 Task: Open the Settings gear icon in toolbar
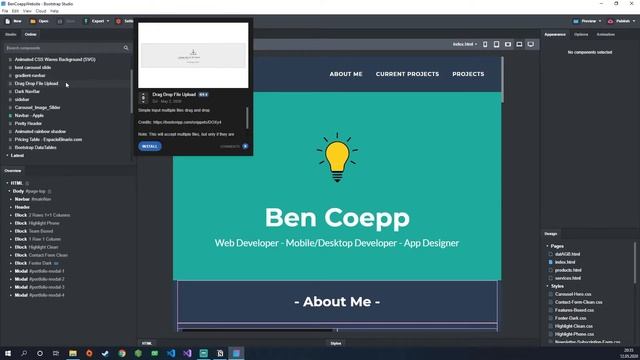pyautogui.click(x=118, y=21)
